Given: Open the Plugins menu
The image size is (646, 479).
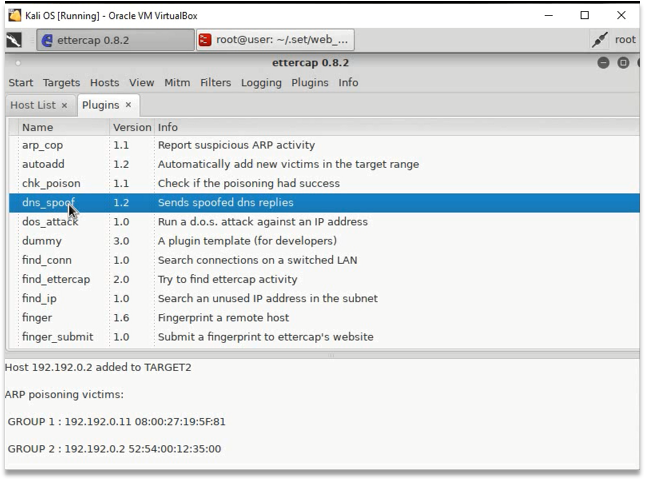Looking at the screenshot, I should pos(310,83).
